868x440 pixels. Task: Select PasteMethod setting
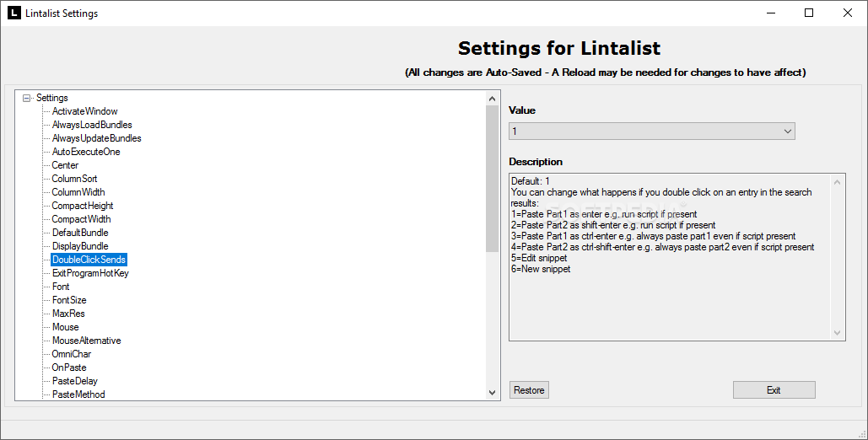click(78, 394)
